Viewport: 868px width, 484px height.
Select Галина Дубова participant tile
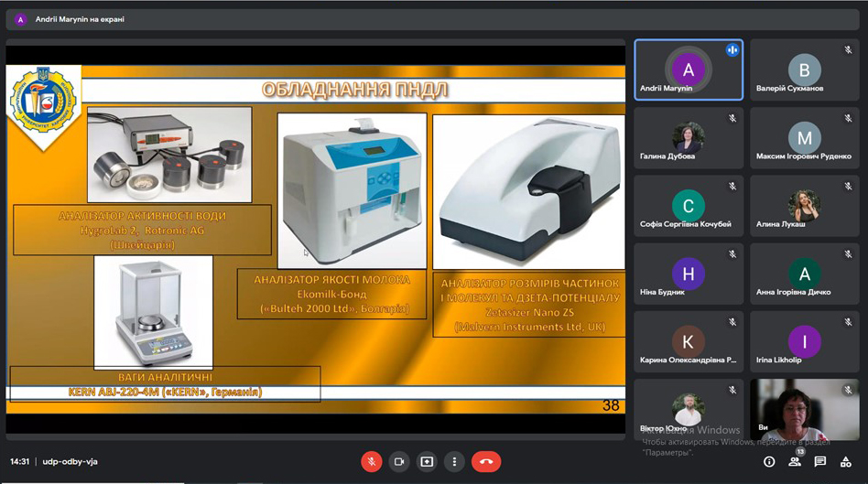coord(689,138)
